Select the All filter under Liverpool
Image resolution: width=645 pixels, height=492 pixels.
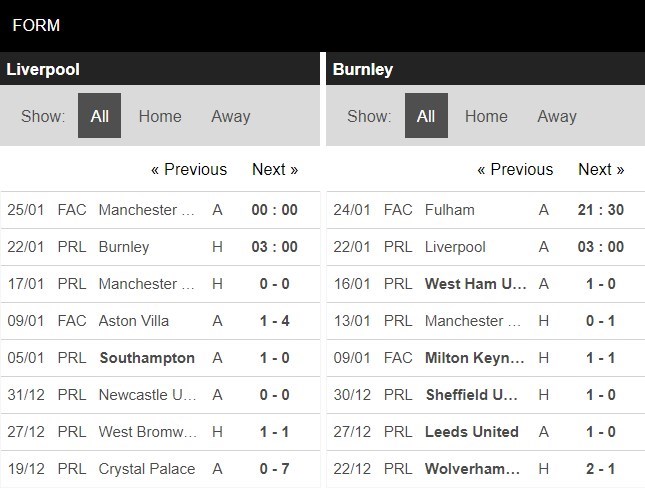(100, 116)
